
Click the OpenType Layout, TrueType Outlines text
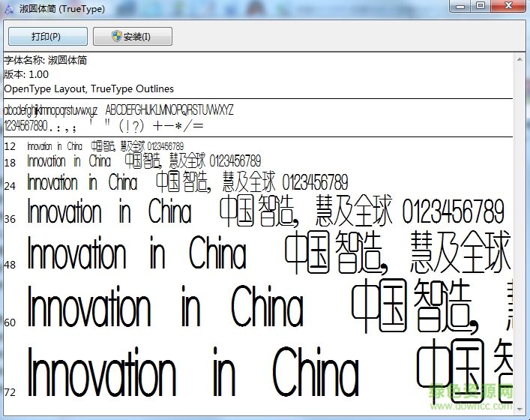point(89,89)
